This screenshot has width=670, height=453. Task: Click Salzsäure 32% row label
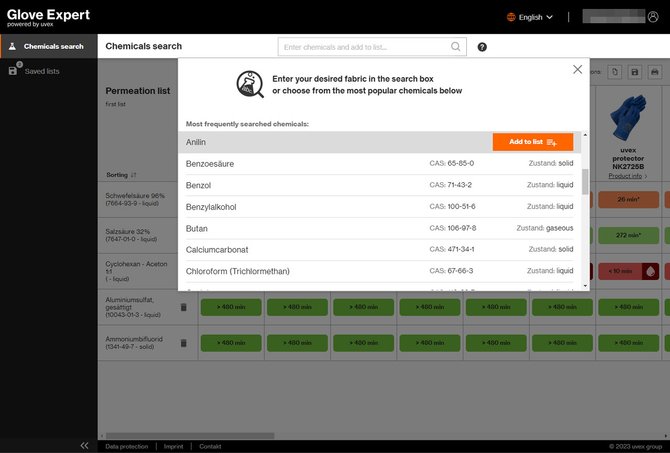coord(131,235)
